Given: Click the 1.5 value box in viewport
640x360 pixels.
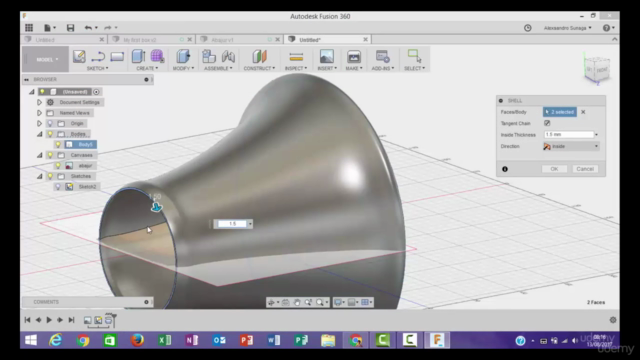Looking at the screenshot, I should click(x=232, y=224).
